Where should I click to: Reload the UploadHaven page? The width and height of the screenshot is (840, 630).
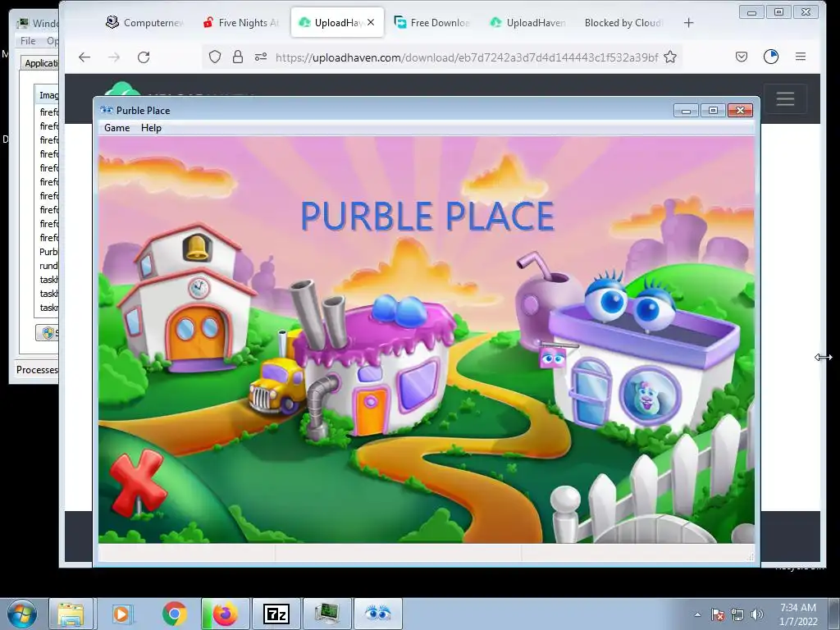point(144,57)
